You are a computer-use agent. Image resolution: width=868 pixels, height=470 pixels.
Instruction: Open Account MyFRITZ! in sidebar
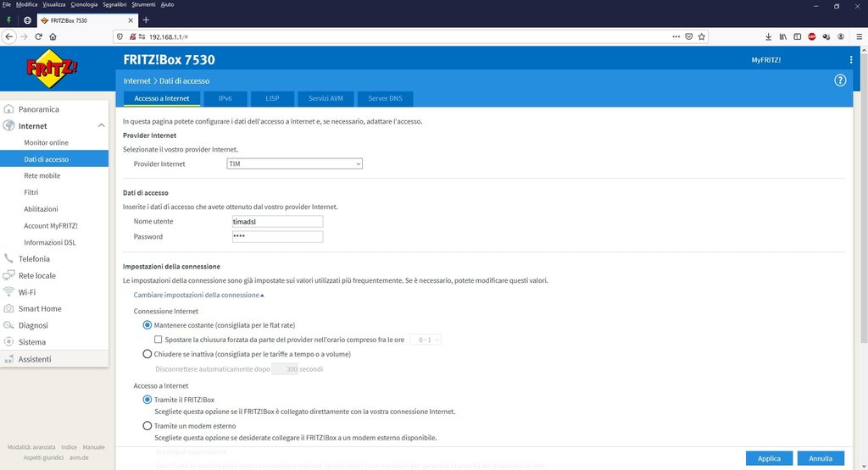pyautogui.click(x=50, y=225)
